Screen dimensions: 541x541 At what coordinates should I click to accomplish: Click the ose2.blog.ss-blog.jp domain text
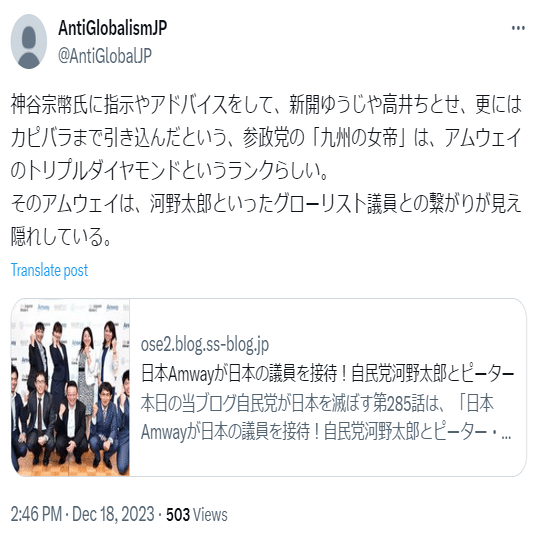coord(205,345)
